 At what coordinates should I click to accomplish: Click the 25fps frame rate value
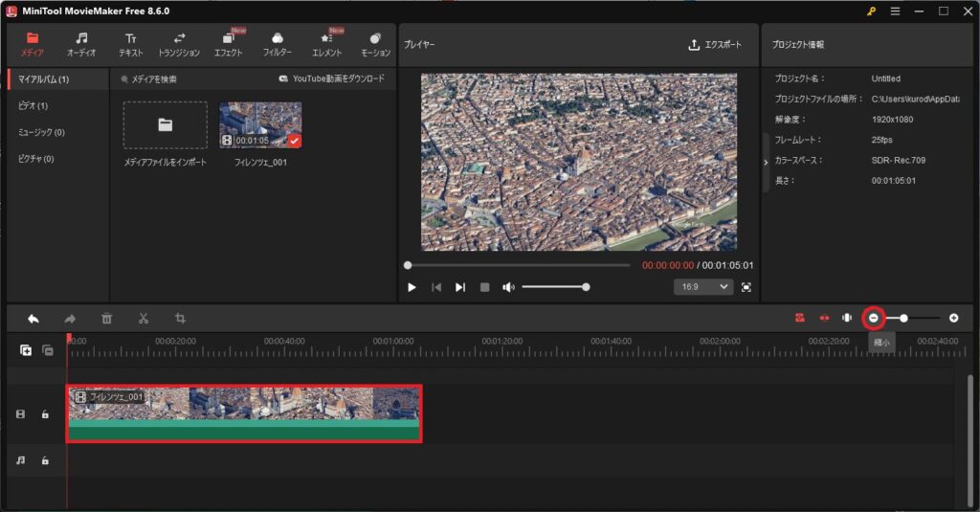coord(881,140)
